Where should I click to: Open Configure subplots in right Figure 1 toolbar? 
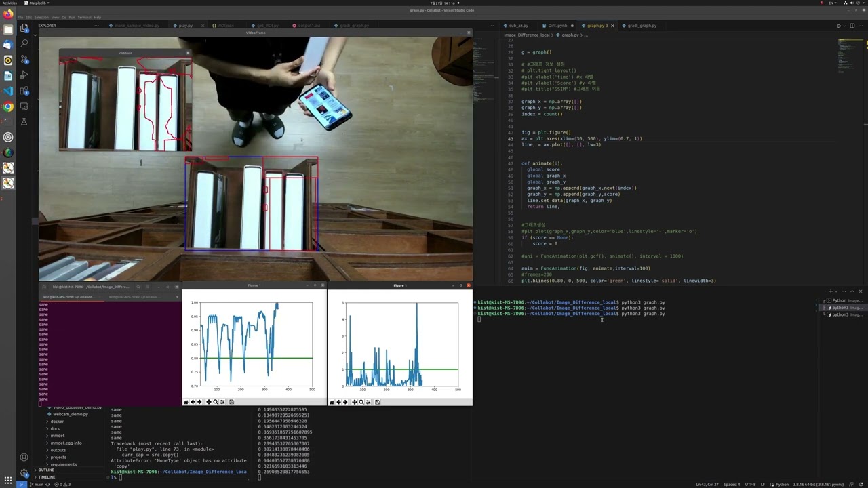(x=368, y=402)
